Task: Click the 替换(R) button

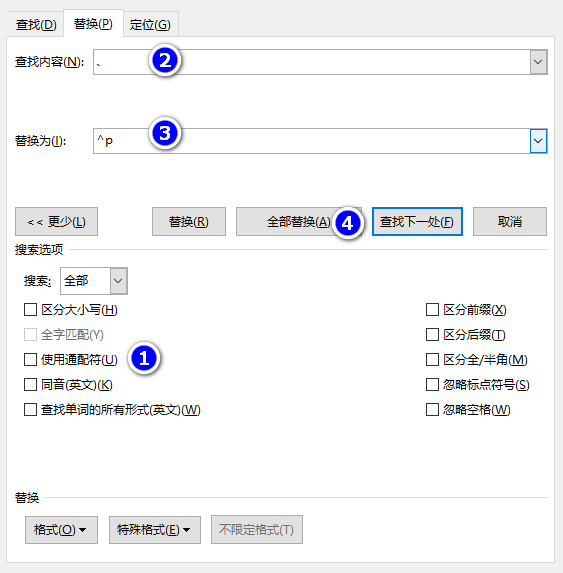Action: click(x=189, y=222)
